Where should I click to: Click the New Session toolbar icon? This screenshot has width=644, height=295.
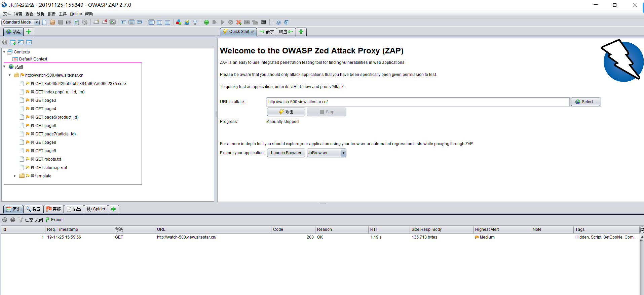point(44,22)
